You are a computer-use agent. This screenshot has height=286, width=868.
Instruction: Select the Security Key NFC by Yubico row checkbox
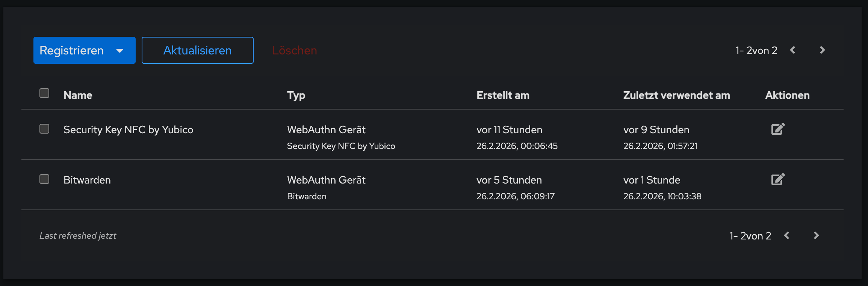44,129
